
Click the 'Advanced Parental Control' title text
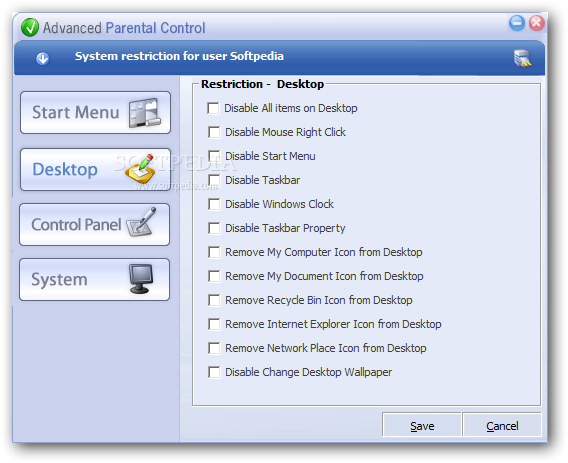pyautogui.click(x=124, y=28)
